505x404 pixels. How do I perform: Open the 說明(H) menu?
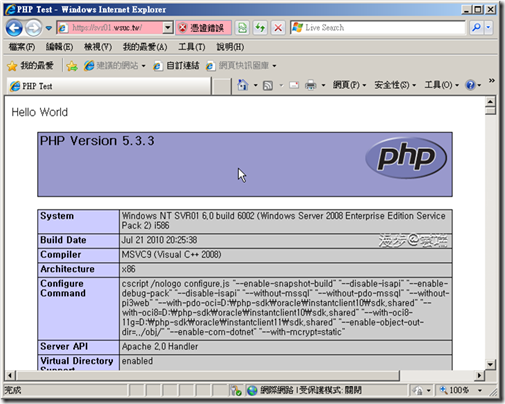(x=230, y=47)
